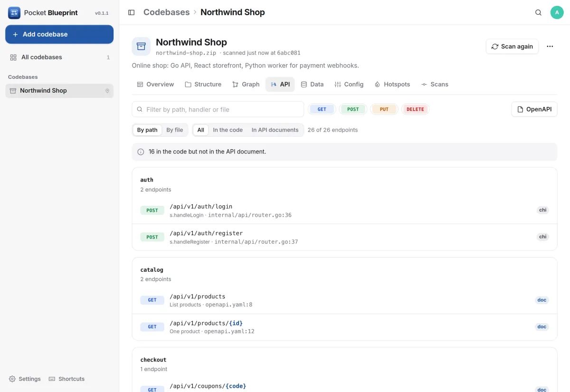Click the POST badge of auth/login
The image size is (570, 392).
click(152, 210)
